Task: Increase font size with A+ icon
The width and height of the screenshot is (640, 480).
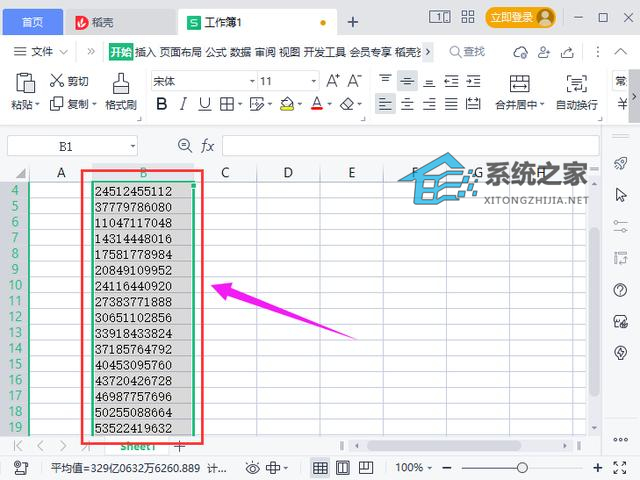Action: (333, 81)
